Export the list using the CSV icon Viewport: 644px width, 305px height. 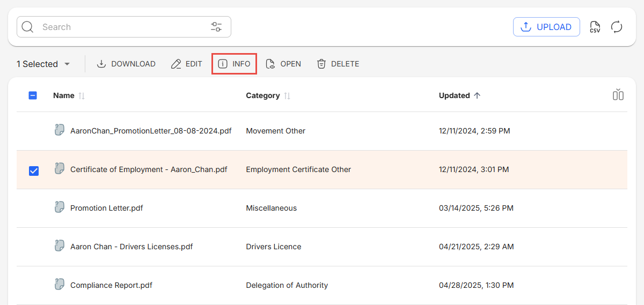click(595, 27)
